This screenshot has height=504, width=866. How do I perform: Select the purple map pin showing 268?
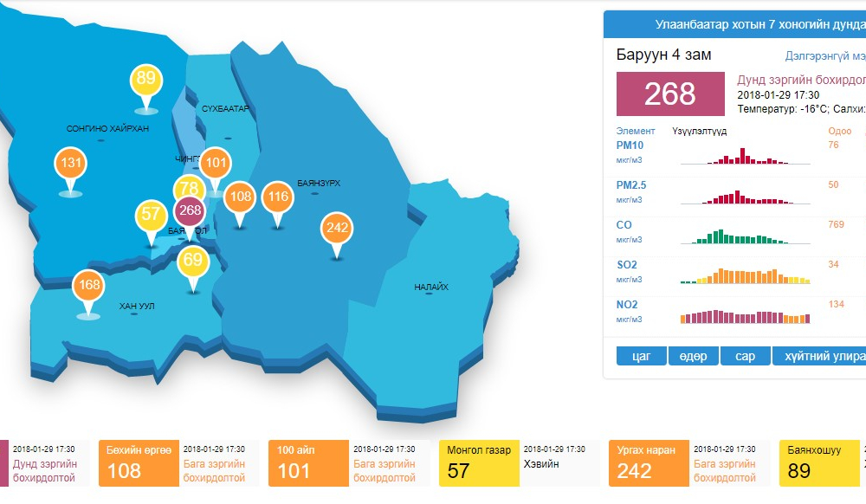pos(190,212)
